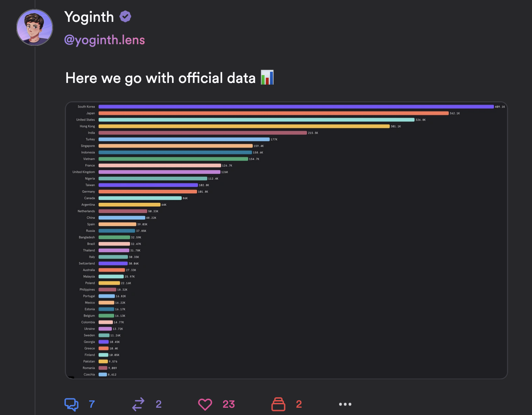Open Yoginth's profile avatar
This screenshot has width=532, height=415.
pyautogui.click(x=35, y=27)
